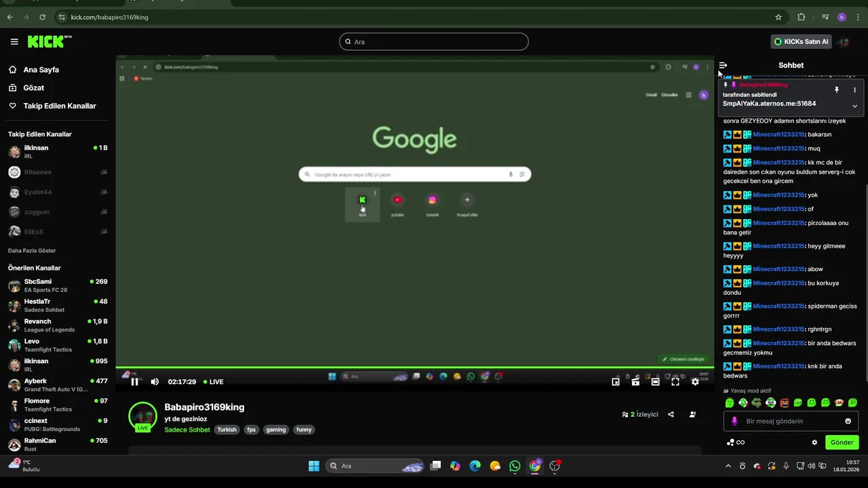Open Takip Edilen Kanallar page
The height and width of the screenshot is (488, 868).
(60, 106)
